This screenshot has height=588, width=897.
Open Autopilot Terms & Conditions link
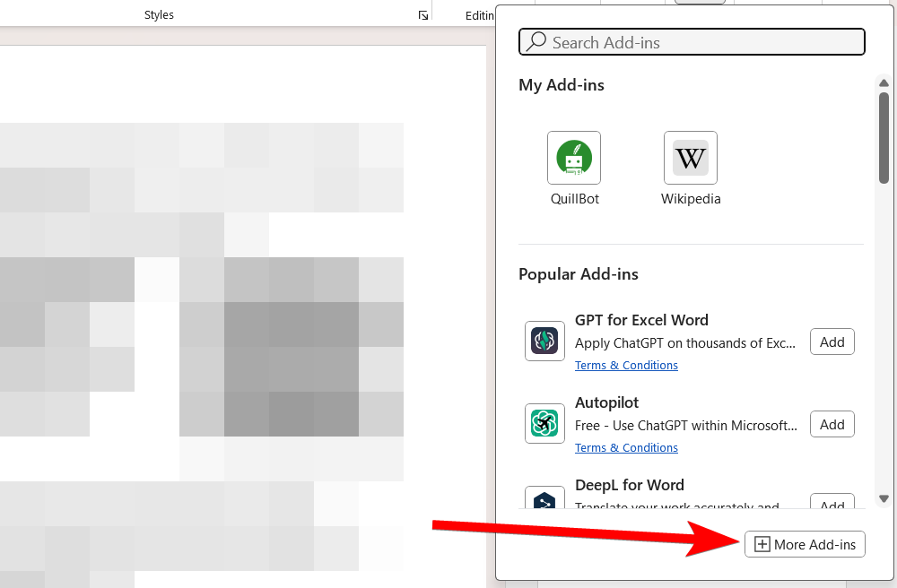coord(626,447)
